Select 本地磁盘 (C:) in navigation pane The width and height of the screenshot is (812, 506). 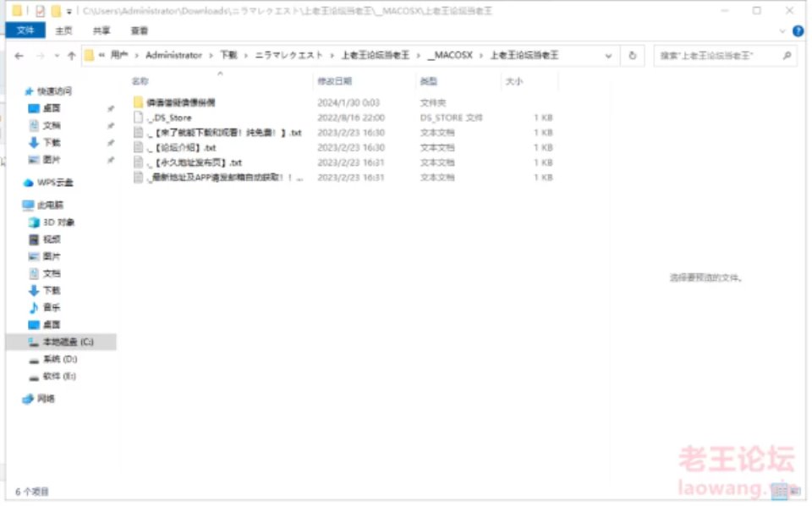coord(68,342)
